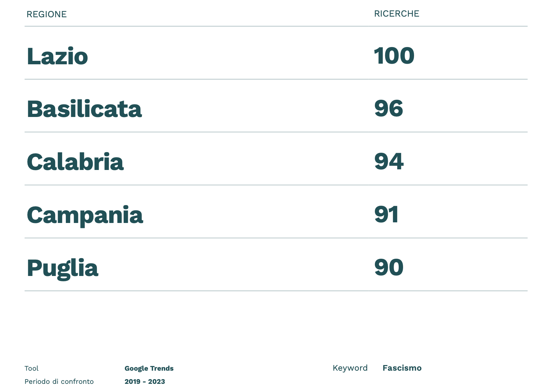Click the Keyword label
The width and height of the screenshot is (546, 392).
[x=350, y=368]
